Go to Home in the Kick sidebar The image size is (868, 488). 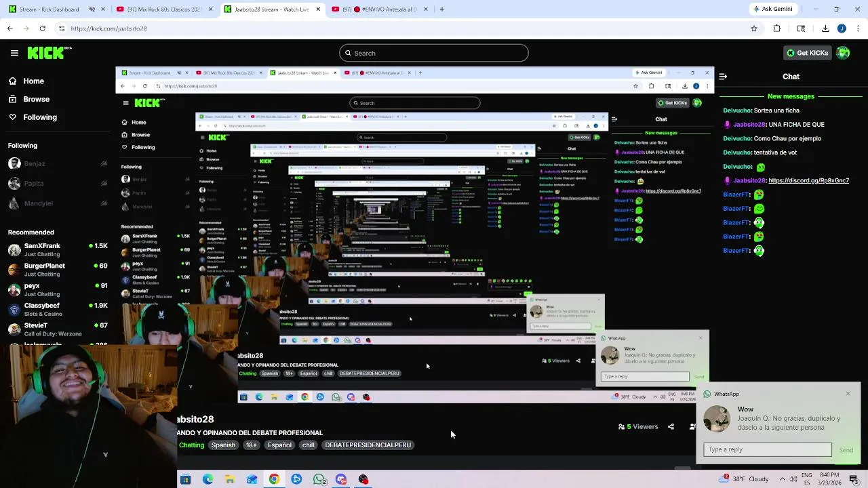pos(33,81)
